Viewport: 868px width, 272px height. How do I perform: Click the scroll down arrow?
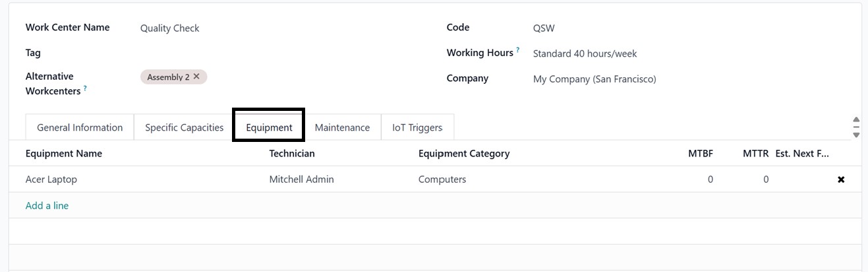pyautogui.click(x=856, y=134)
